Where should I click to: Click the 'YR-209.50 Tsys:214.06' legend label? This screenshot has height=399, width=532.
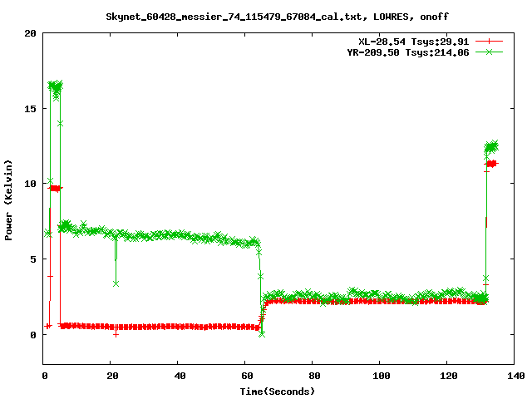point(408,52)
